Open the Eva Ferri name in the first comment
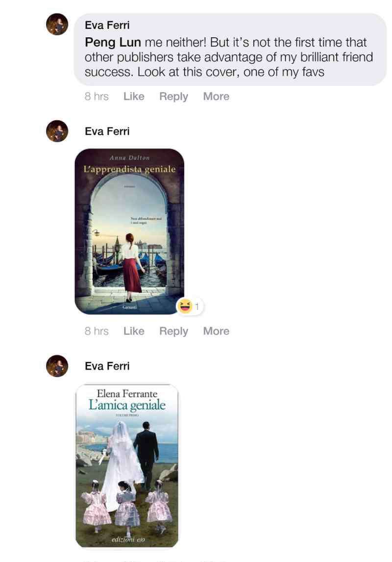The height and width of the screenshot is (562, 392). (107, 25)
